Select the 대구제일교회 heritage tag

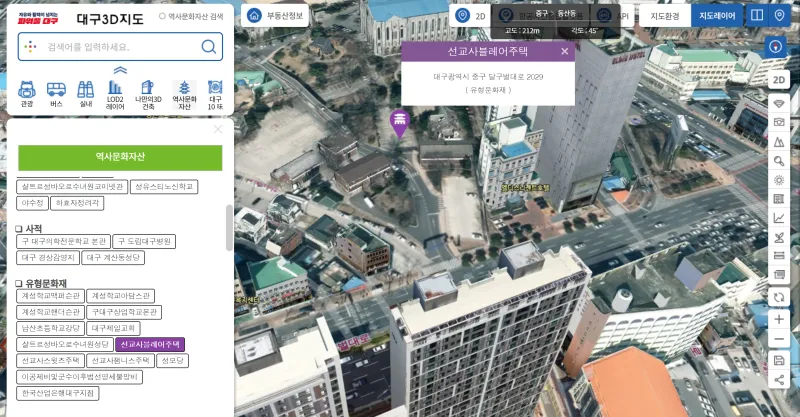click(111, 328)
